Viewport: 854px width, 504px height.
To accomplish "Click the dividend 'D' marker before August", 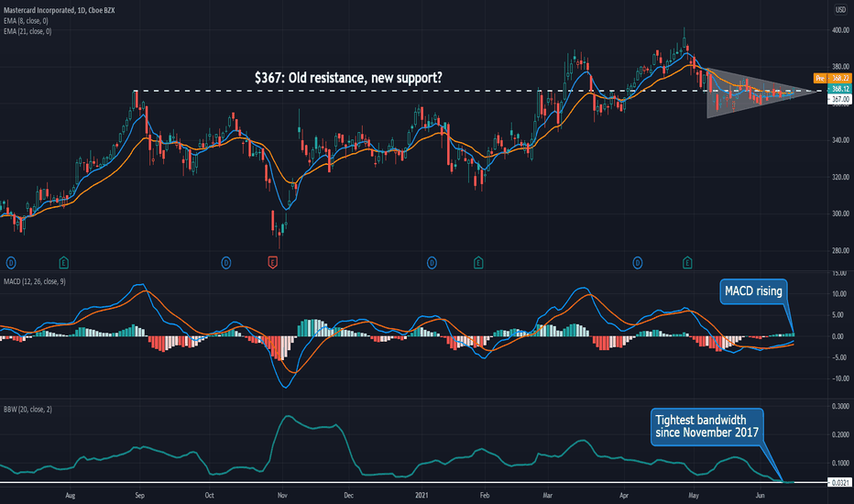I will coord(11,263).
